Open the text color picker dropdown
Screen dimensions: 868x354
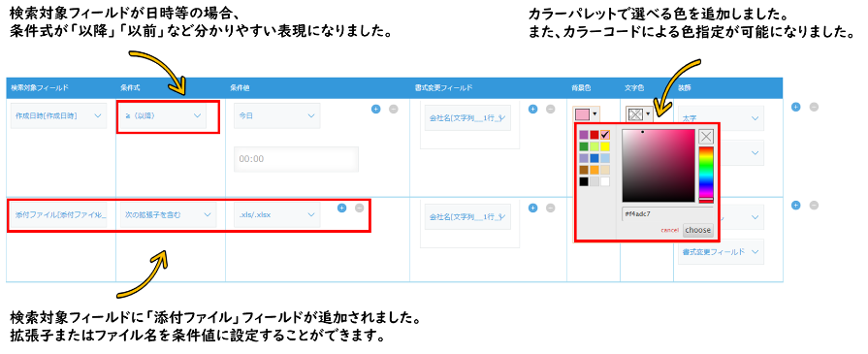tap(639, 114)
